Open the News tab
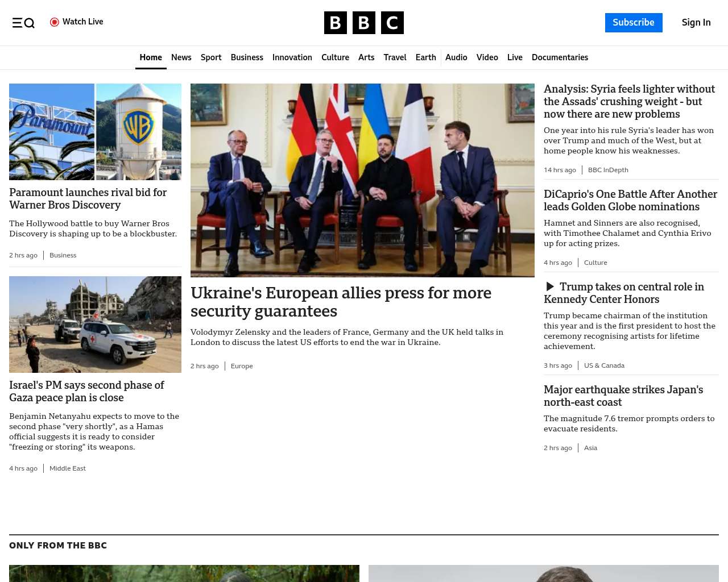The image size is (728, 582). (x=181, y=57)
